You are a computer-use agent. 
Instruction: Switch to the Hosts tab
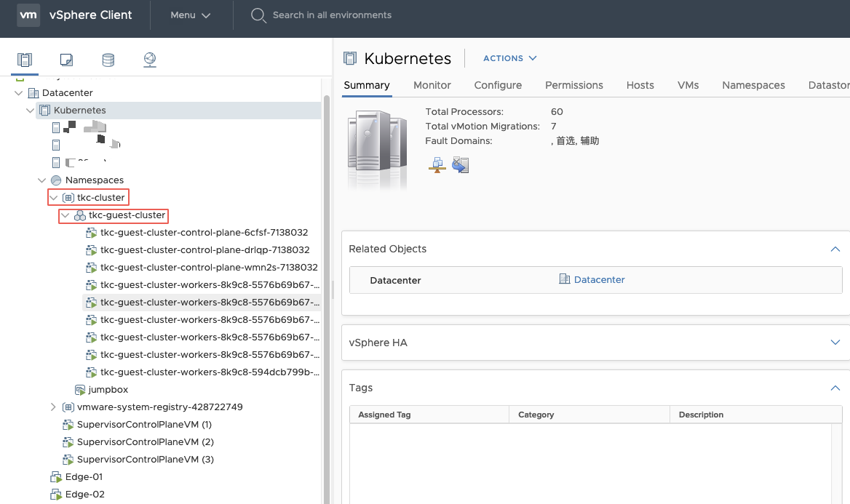pos(640,86)
